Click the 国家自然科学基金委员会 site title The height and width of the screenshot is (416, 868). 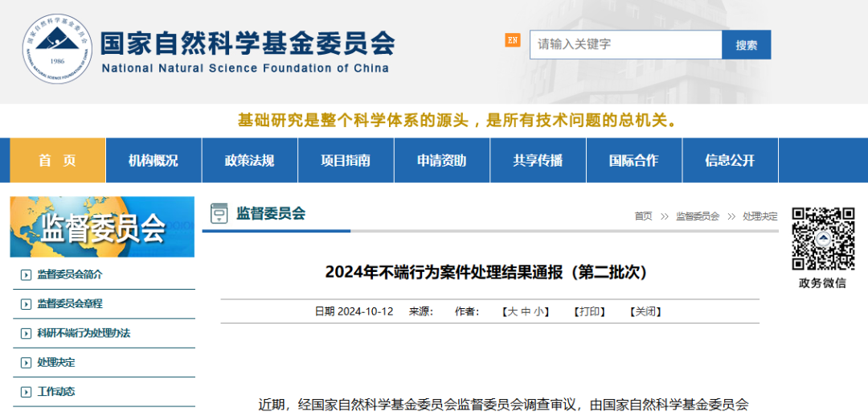248,43
